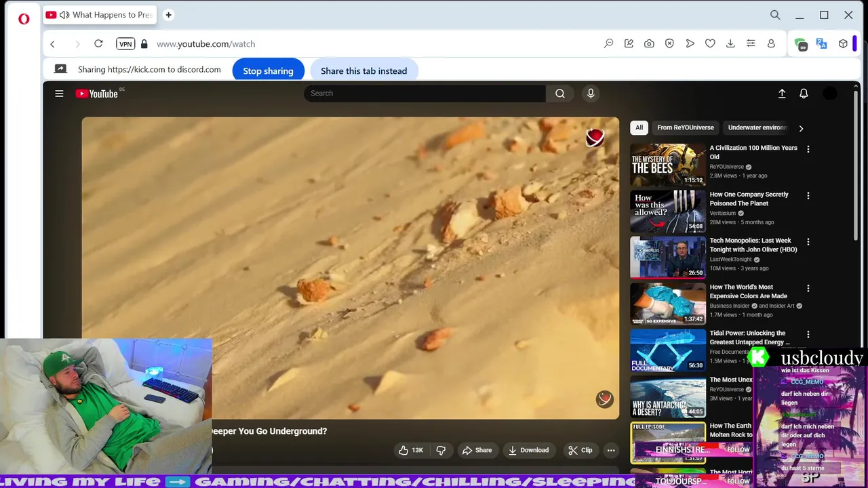868x488 pixels.
Task: Open Tech Monopolies Last Week Tonight title
Action: [753, 245]
